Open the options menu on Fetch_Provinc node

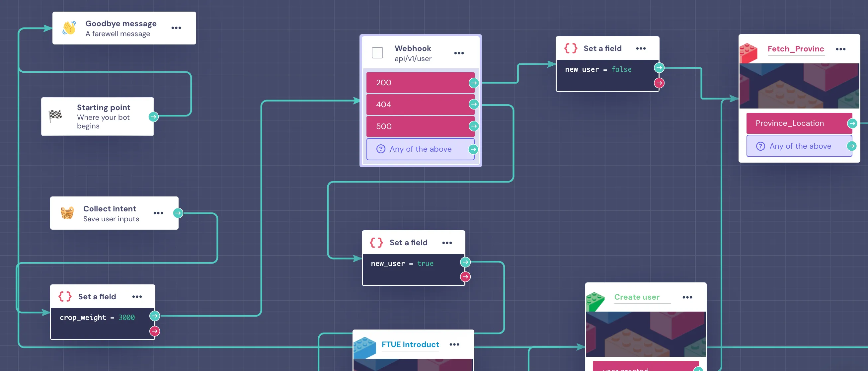(x=840, y=49)
